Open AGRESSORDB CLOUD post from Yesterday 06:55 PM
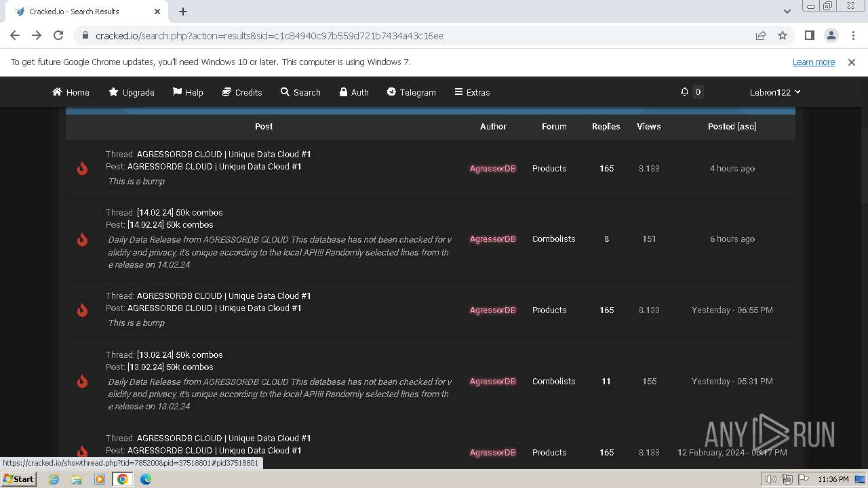 coord(214,308)
